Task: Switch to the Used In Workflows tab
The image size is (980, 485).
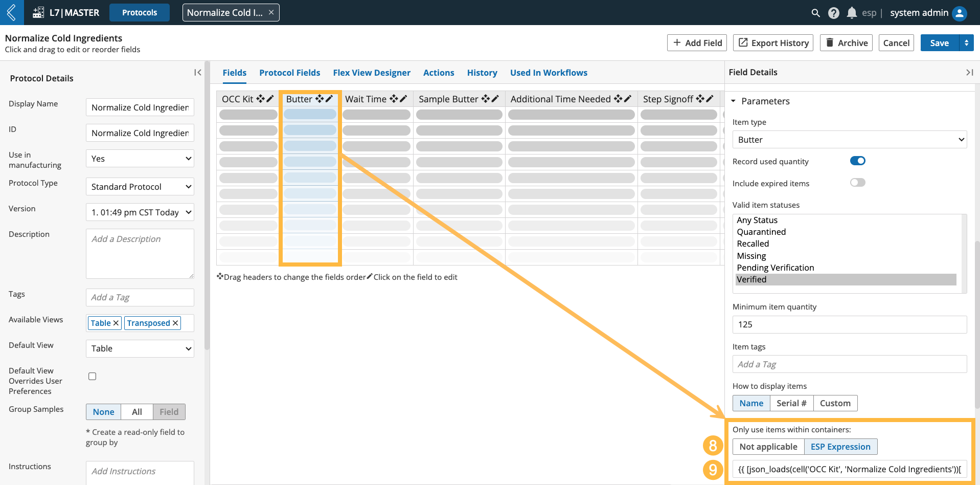Action: coord(549,73)
